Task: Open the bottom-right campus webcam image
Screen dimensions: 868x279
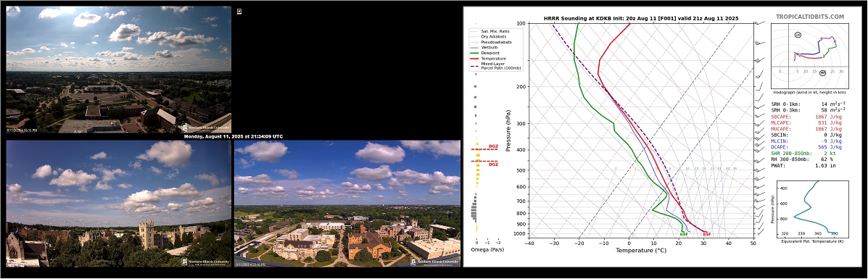Action: click(x=347, y=204)
